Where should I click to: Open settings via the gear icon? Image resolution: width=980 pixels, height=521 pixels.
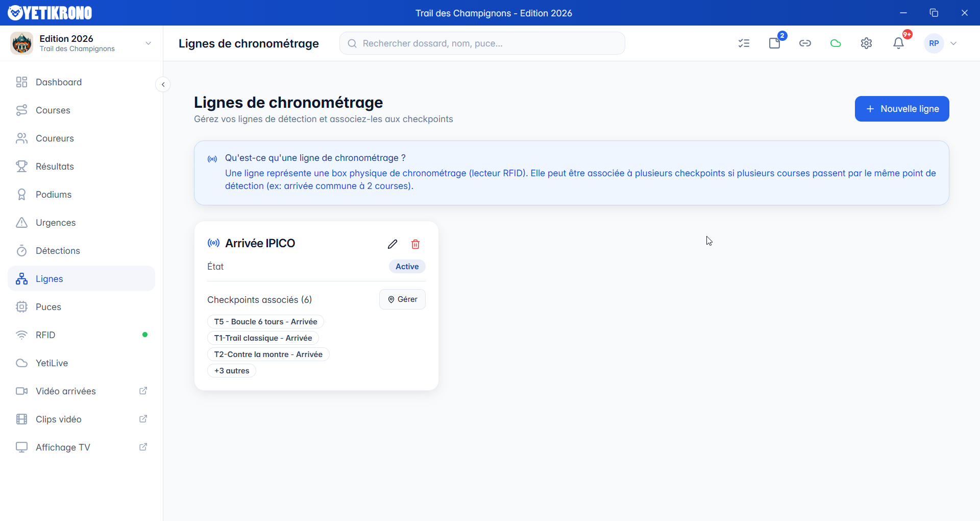pos(866,43)
